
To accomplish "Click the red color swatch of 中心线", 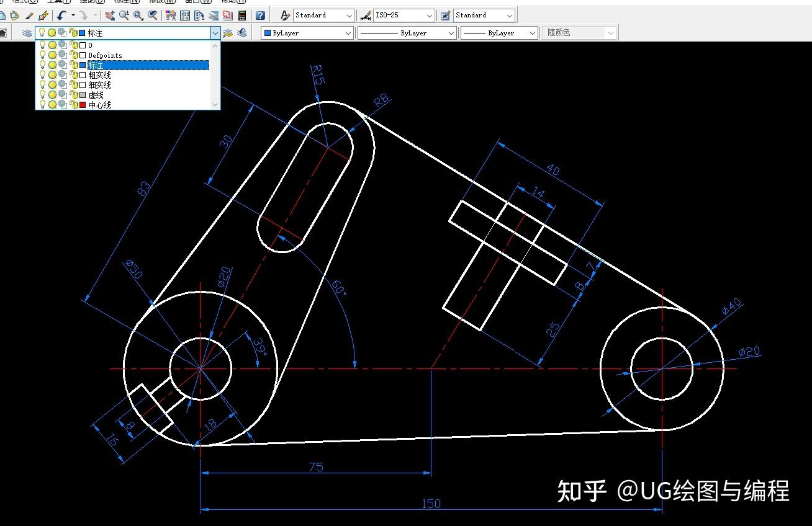I will 83,105.
